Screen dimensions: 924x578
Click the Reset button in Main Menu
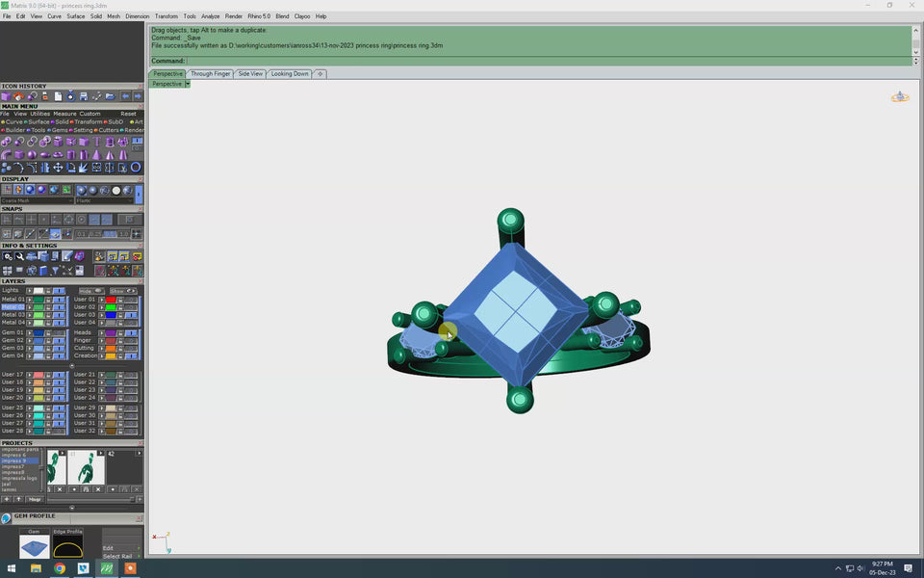coord(128,114)
